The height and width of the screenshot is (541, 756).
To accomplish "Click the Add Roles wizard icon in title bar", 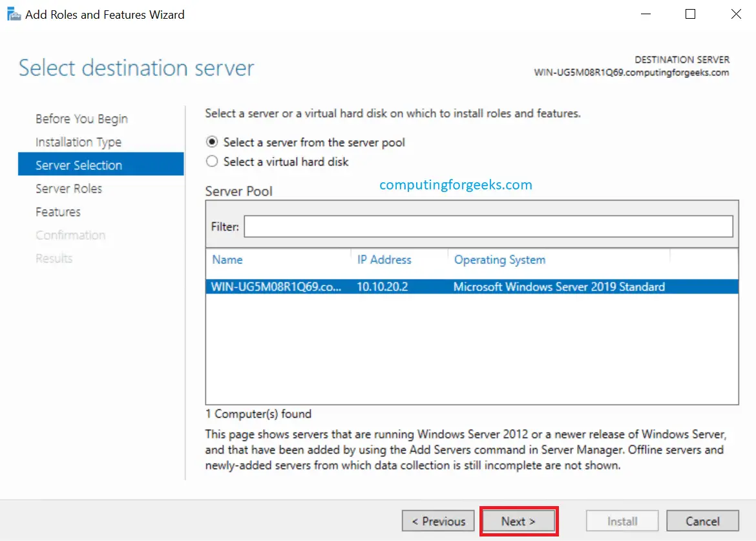I will click(14, 14).
